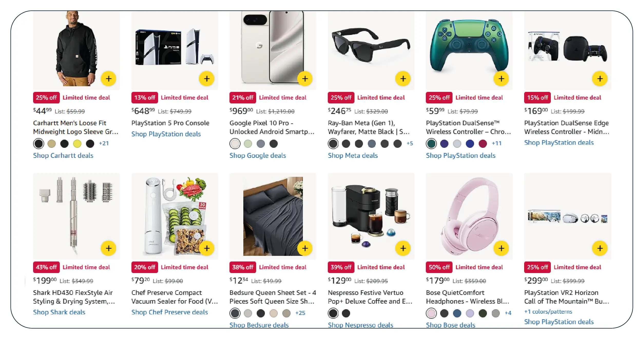644x339 pixels.
Task: Open Chef Preserve Compact Vacuum Sealer title
Action: coord(174,297)
